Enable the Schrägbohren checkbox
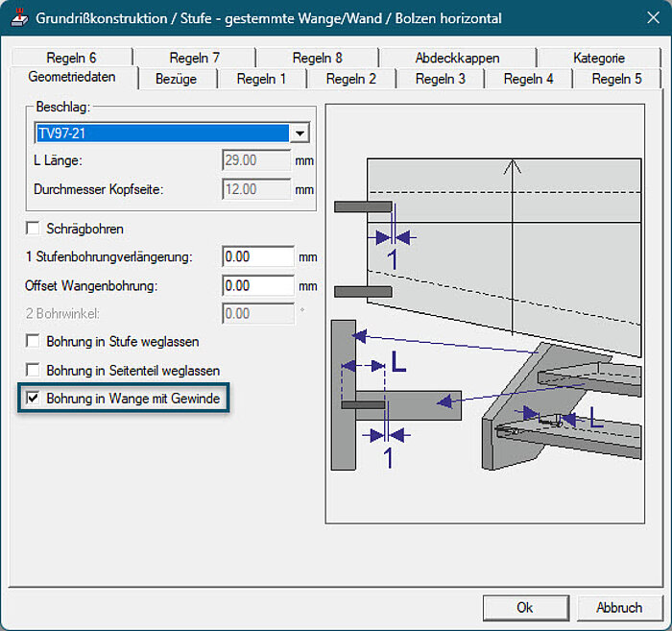 coord(33,228)
